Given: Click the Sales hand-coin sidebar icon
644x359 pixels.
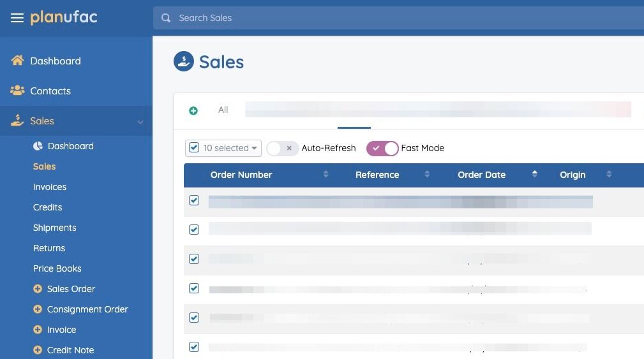Looking at the screenshot, I should tap(17, 121).
